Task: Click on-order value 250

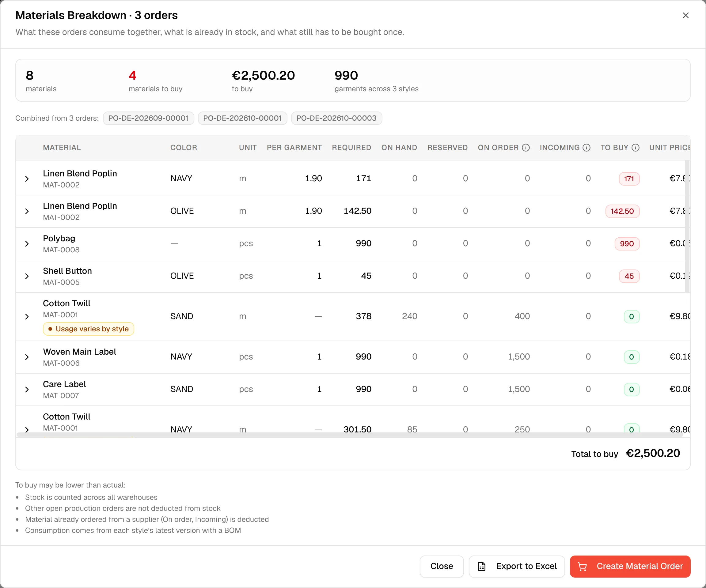Action: coord(522,429)
